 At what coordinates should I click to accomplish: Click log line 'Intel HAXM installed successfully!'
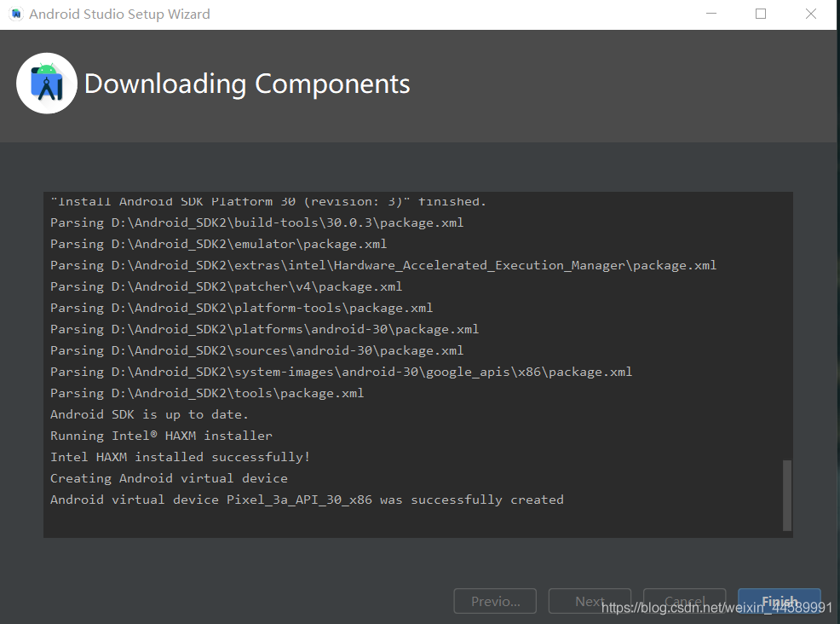click(180, 457)
